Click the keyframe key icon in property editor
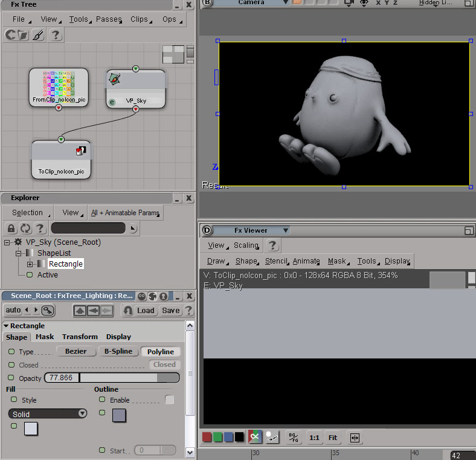Viewport: 476px width, 460px height. click(48, 310)
